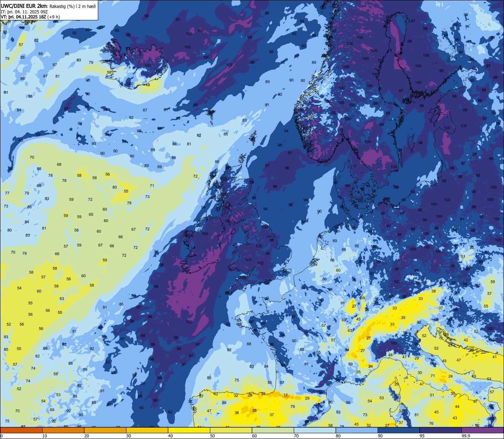Click the 95–99.9% navy legend swatch
Image resolution: width=504 pixels, height=439 pixels.
pos(441,430)
